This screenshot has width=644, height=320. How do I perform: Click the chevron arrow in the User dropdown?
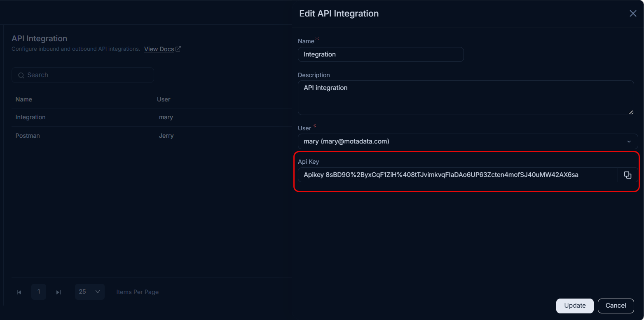click(629, 141)
